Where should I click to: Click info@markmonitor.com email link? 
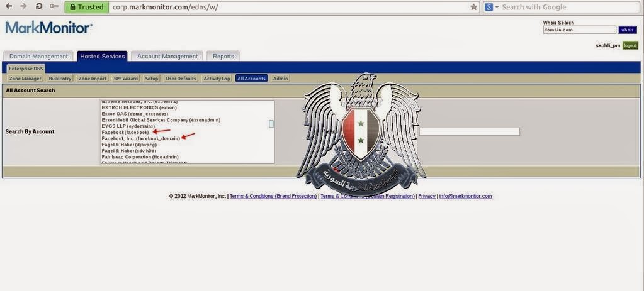[465, 196]
